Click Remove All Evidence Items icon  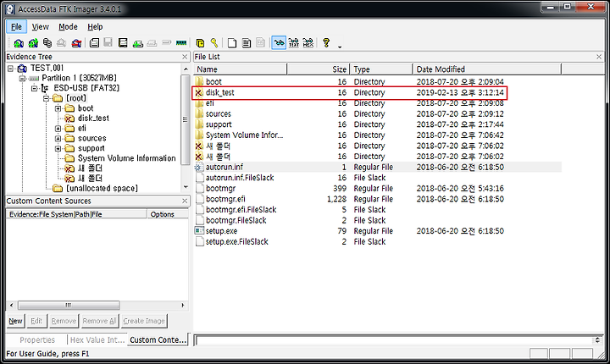click(x=76, y=43)
